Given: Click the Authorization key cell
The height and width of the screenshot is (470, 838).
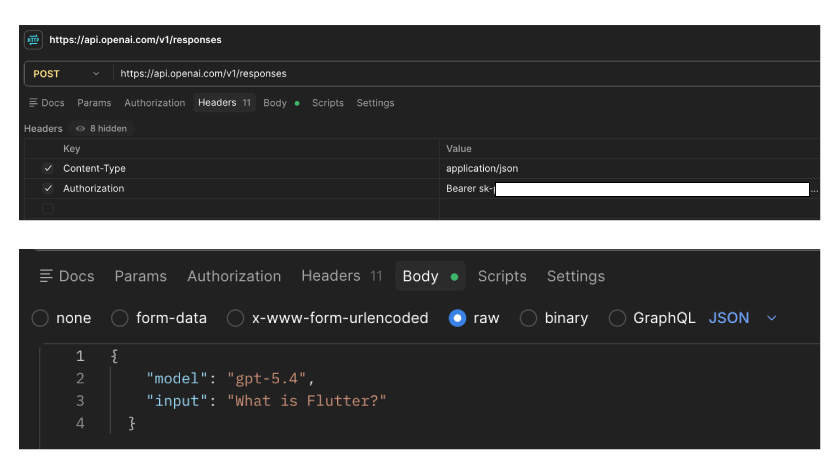Looking at the screenshot, I should [x=249, y=188].
